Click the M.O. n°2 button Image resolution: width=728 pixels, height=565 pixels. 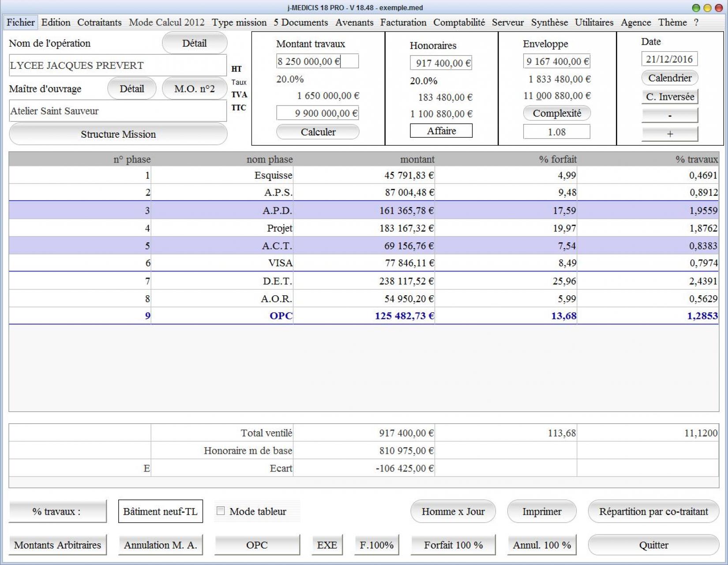pos(195,89)
